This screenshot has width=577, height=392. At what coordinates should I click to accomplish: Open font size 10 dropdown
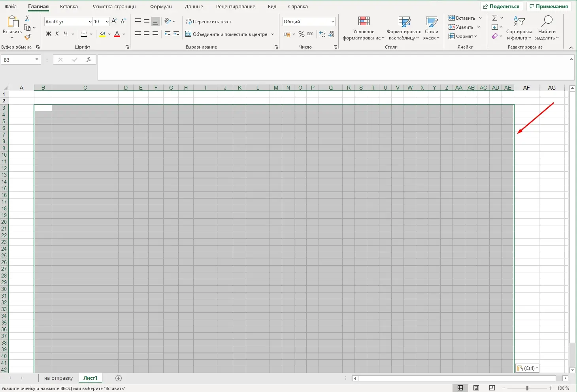pyautogui.click(x=107, y=22)
